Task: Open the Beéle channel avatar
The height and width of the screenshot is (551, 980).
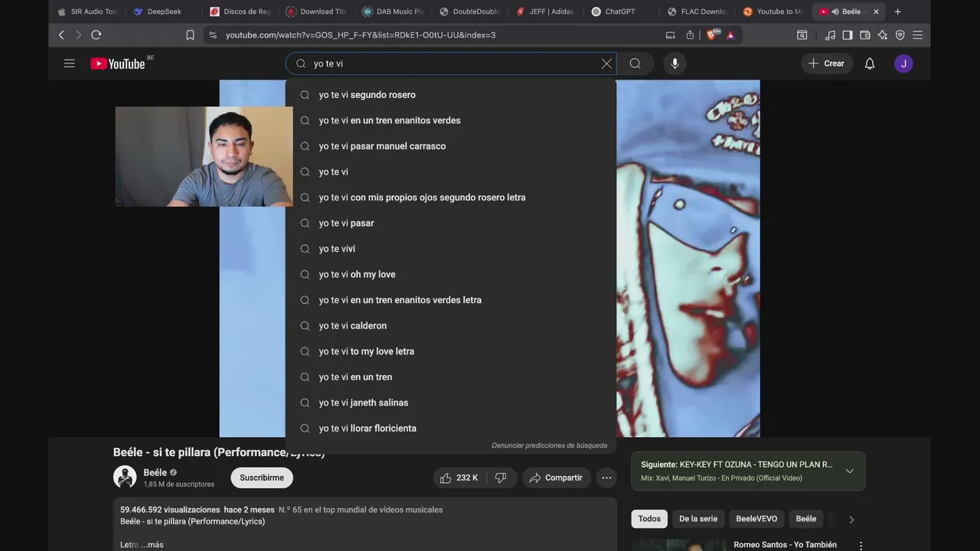Action: 125,477
